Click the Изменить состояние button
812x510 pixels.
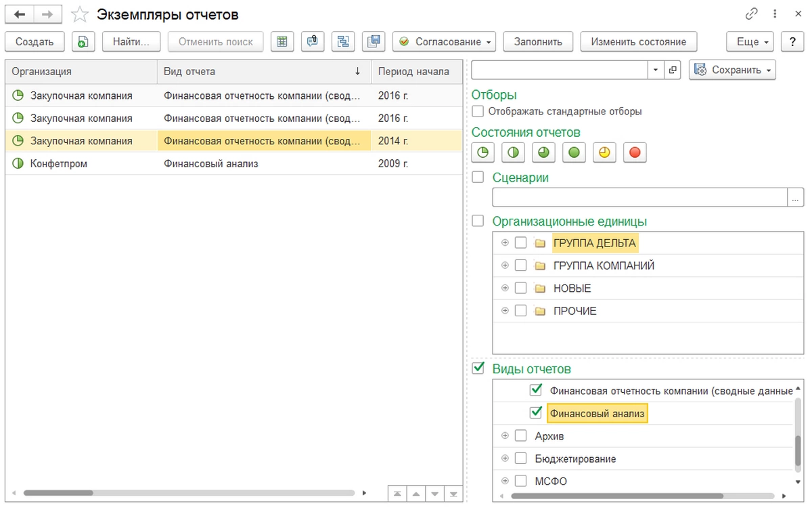[639, 41]
